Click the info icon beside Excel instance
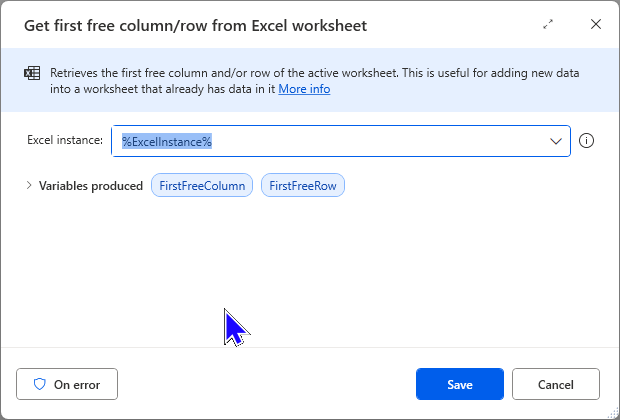 [586, 141]
